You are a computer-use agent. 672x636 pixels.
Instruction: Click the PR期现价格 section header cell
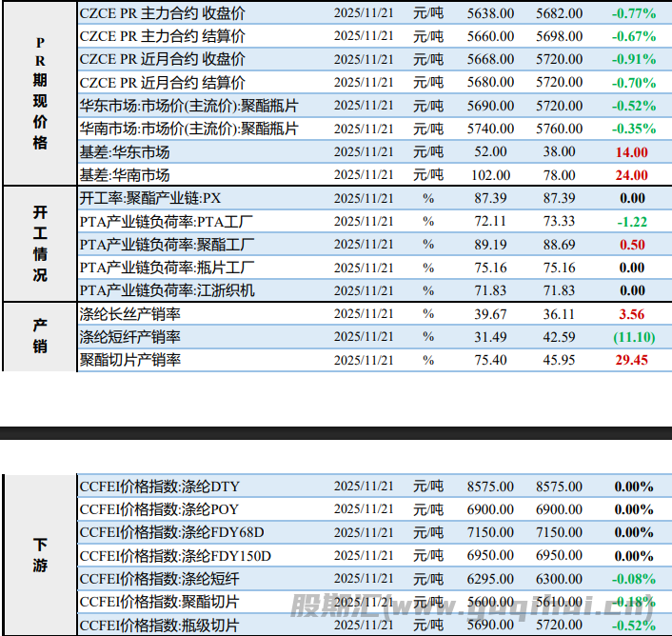pos(40,93)
